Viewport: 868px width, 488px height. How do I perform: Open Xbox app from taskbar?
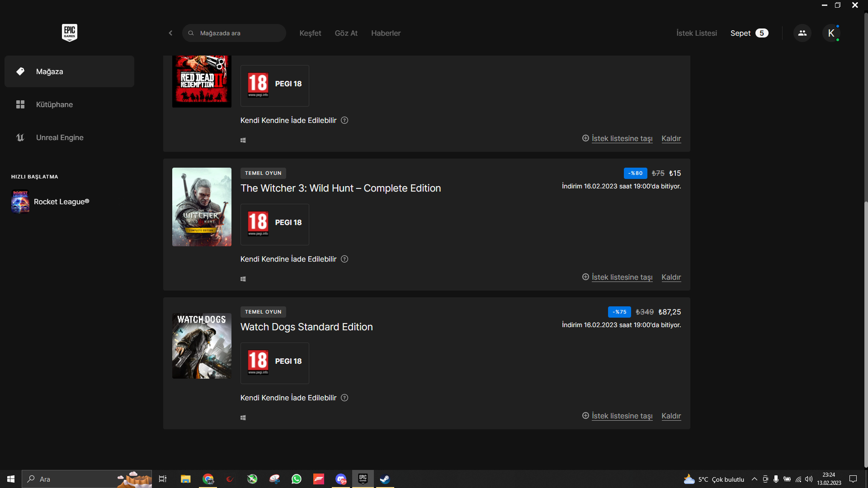(252, 479)
